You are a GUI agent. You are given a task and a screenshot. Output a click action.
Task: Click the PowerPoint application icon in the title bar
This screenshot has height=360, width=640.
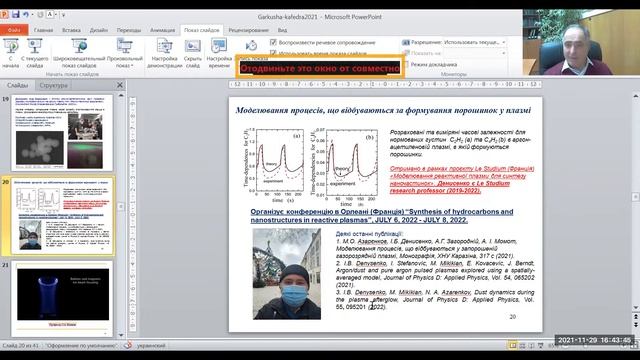point(4,14)
